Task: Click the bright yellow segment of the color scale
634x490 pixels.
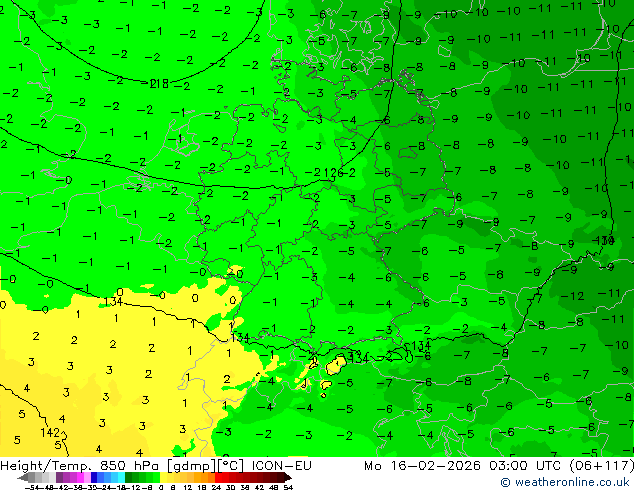Action: tap(164, 477)
